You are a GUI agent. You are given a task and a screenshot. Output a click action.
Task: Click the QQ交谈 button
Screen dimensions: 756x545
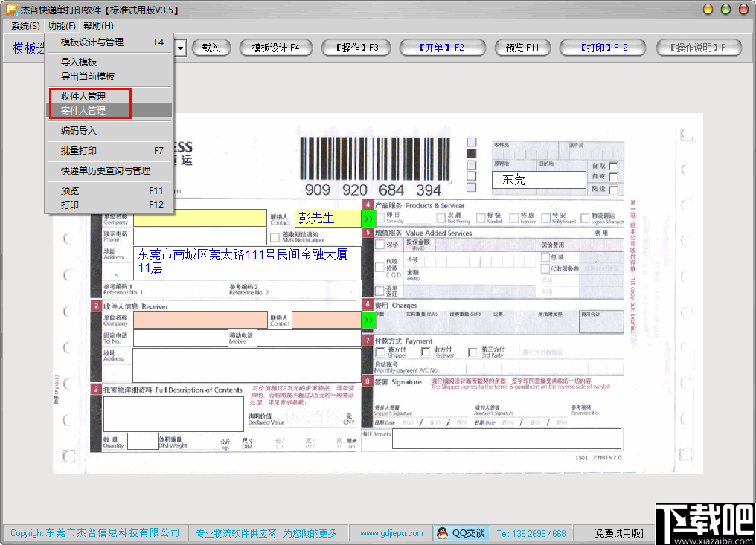(461, 533)
